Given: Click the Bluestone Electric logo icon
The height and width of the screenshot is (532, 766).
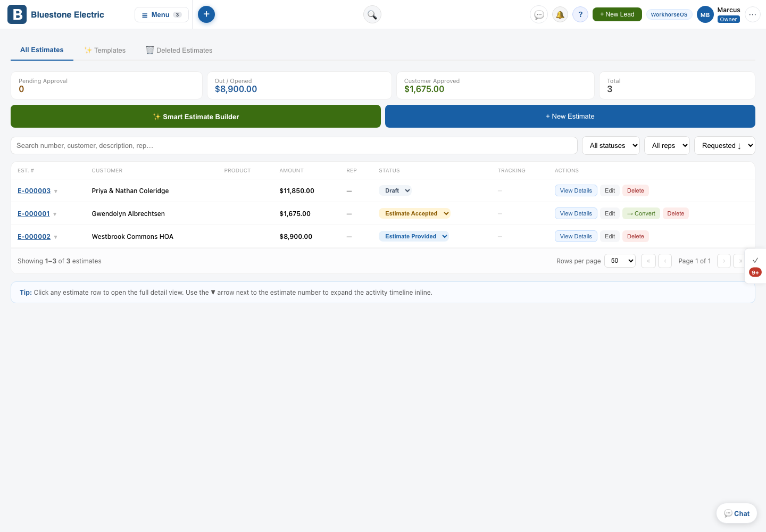Looking at the screenshot, I should 17,14.
